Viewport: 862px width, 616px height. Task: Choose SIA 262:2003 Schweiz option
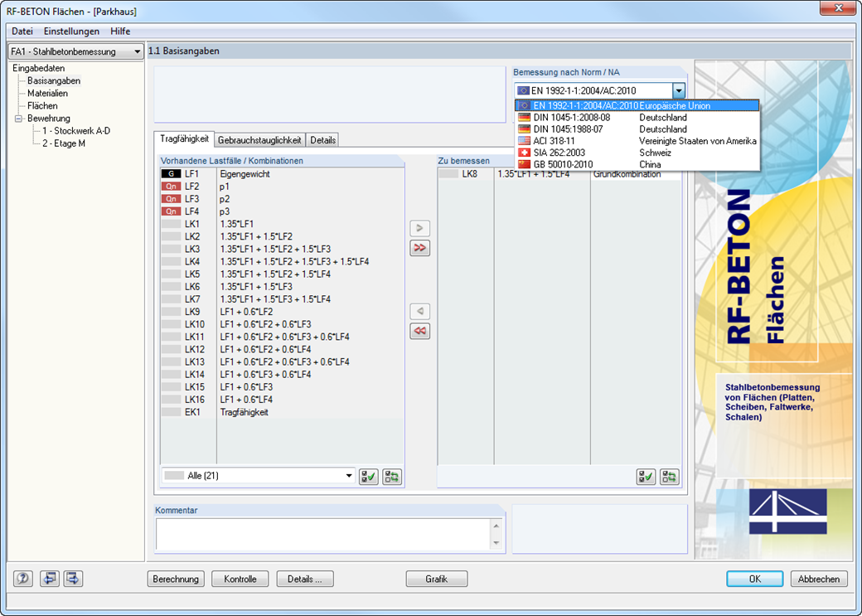click(x=637, y=153)
